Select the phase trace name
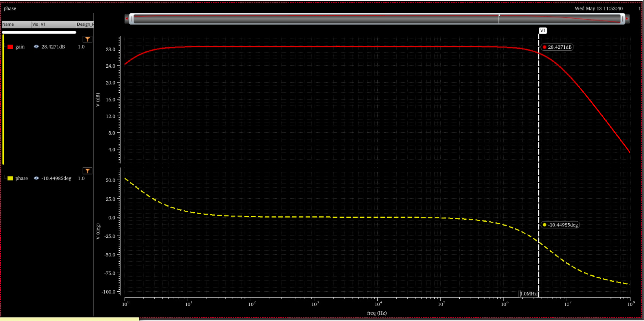Image resolution: width=644 pixels, height=321 pixels. [22, 178]
